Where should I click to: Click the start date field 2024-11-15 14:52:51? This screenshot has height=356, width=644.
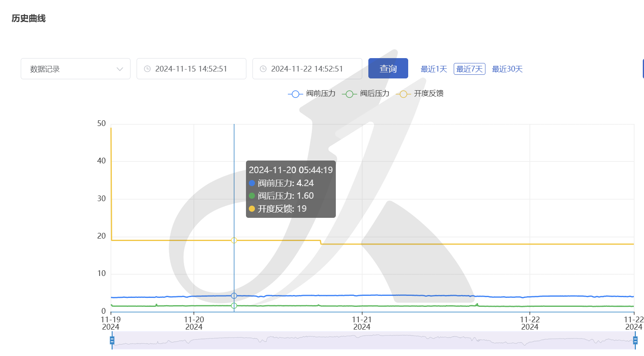pyautogui.click(x=191, y=69)
